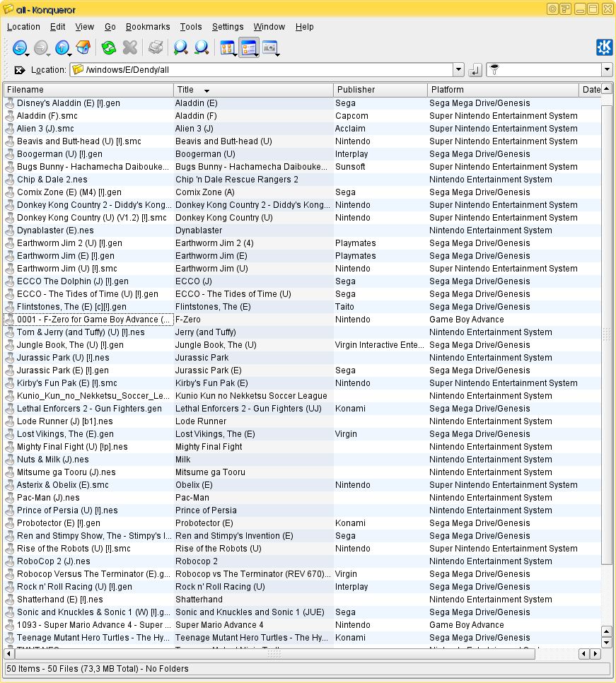Open the Tools menu

tap(191, 27)
